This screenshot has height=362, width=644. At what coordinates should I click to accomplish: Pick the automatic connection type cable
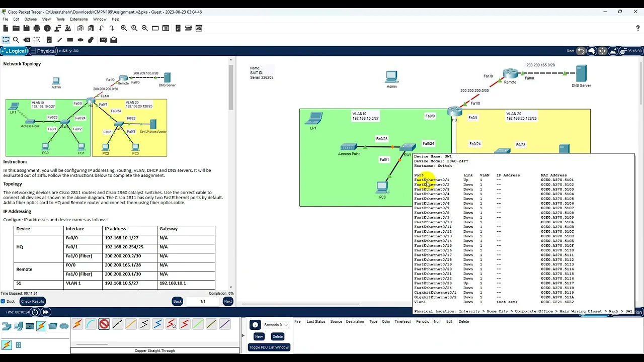click(x=77, y=324)
